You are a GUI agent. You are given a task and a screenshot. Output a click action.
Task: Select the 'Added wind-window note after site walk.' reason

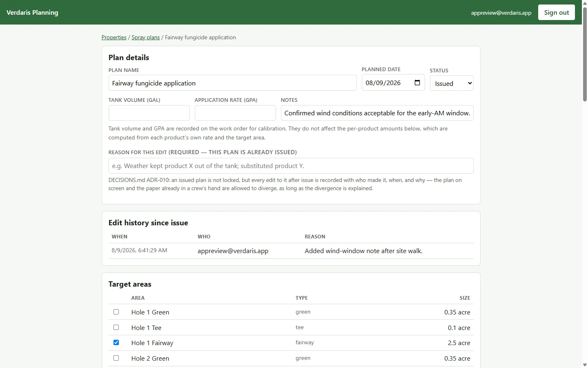click(x=363, y=251)
